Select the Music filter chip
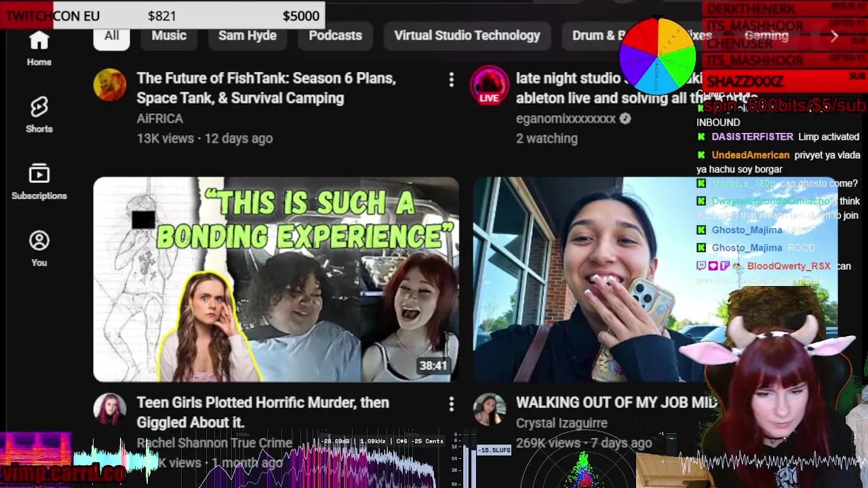868x488 pixels. (x=169, y=35)
